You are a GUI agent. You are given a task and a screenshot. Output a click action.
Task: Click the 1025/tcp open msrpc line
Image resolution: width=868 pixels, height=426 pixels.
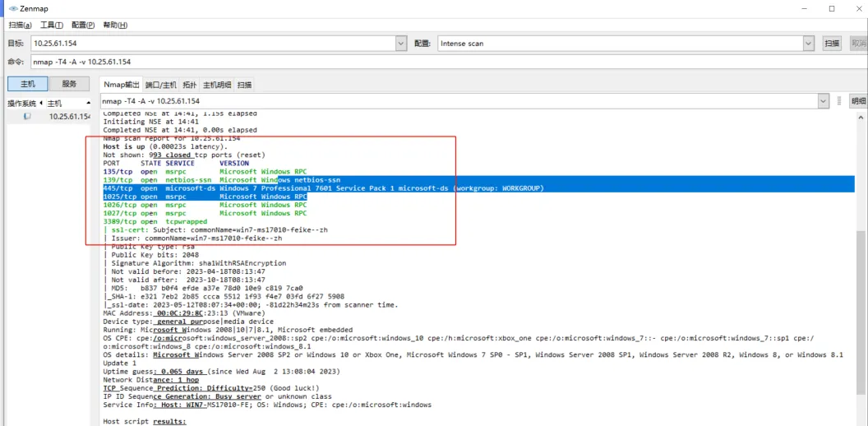pyautogui.click(x=205, y=197)
